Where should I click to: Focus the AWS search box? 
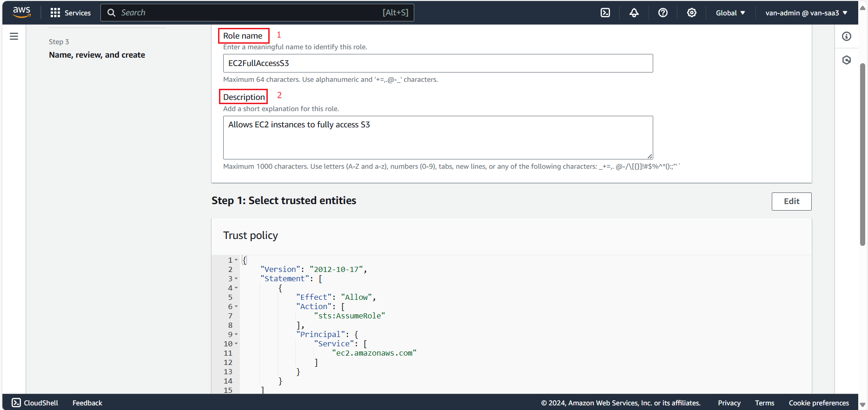(x=257, y=13)
